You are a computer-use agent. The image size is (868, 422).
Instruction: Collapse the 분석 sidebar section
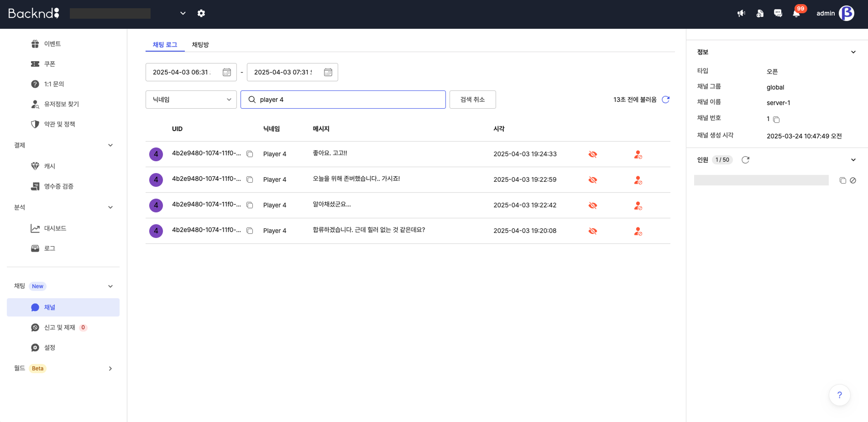click(110, 207)
